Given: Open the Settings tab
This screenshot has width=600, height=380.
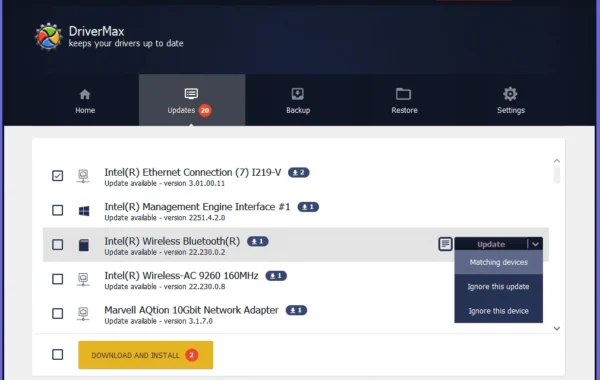Looking at the screenshot, I should (510, 101).
